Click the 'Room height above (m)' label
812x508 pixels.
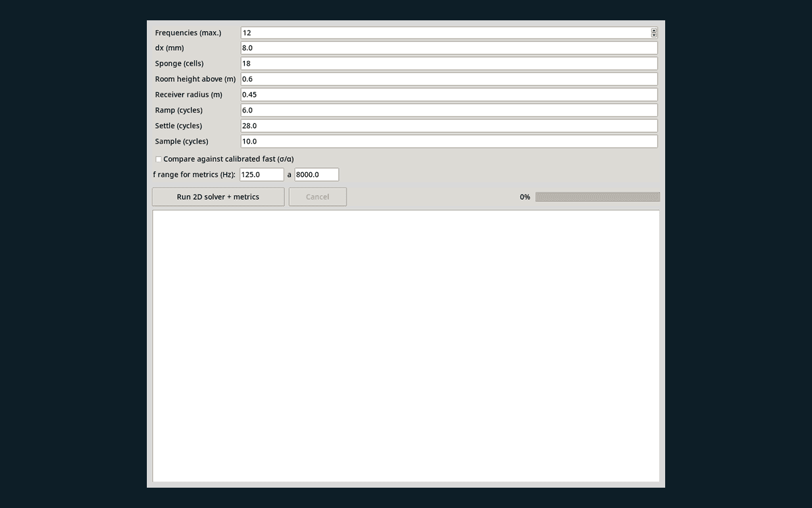pyautogui.click(x=196, y=79)
